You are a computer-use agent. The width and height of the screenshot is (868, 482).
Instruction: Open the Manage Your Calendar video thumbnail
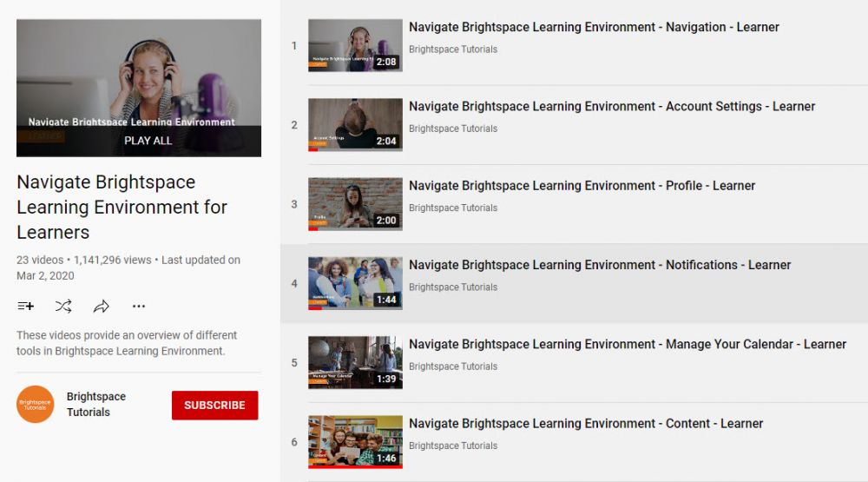click(x=355, y=362)
